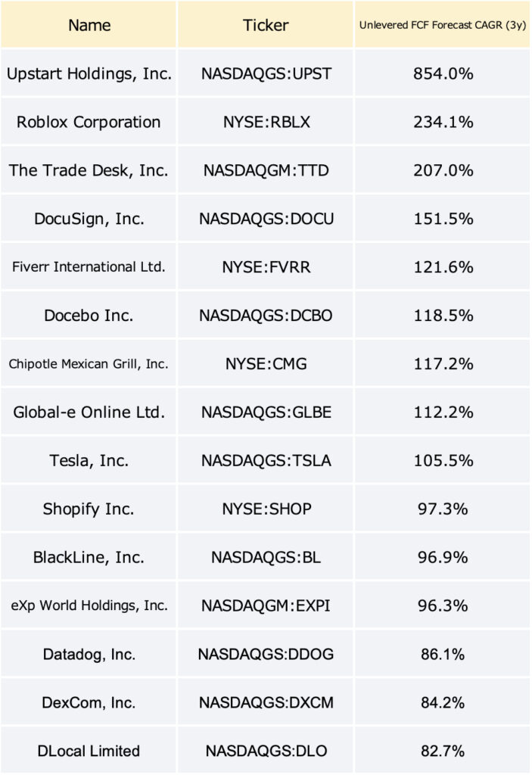Click the Roblox Corporation name cell
The width and height of the screenshot is (532, 775).
(89, 122)
